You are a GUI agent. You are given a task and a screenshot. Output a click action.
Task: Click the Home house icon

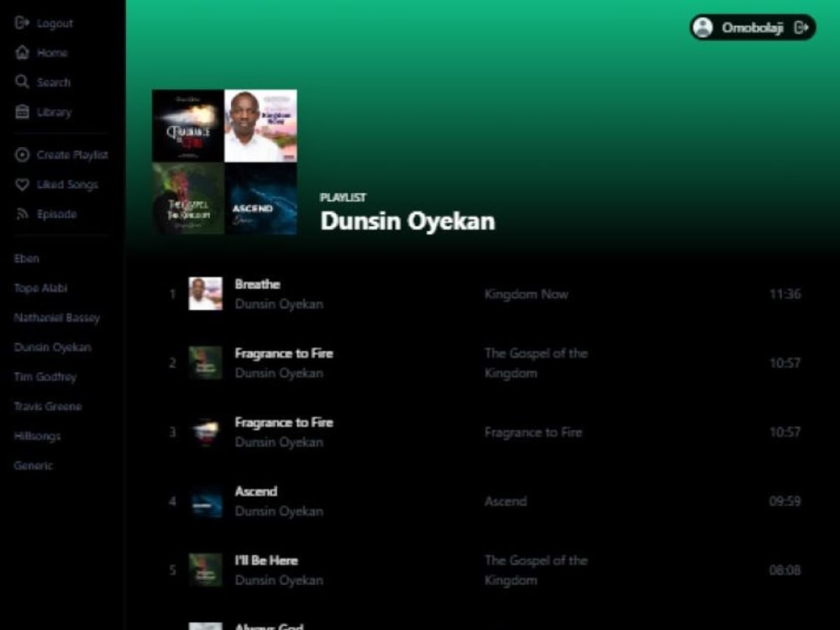22,52
